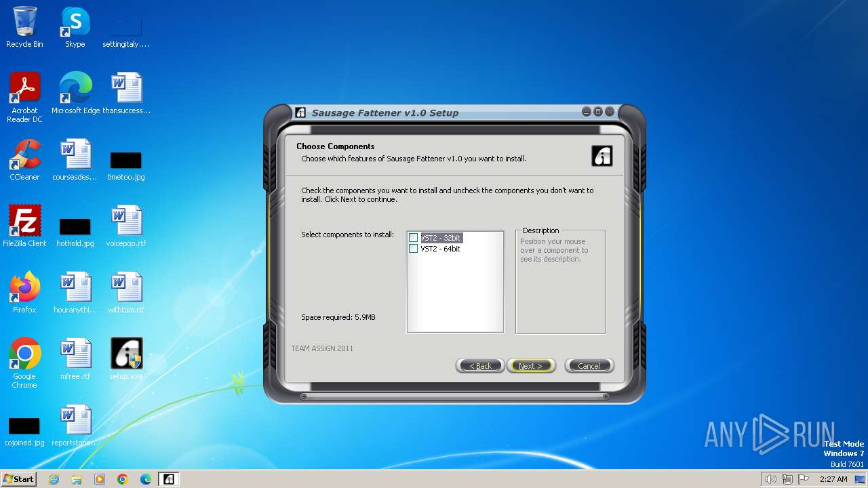
Task: Click the network tray icon
Action: click(787, 479)
